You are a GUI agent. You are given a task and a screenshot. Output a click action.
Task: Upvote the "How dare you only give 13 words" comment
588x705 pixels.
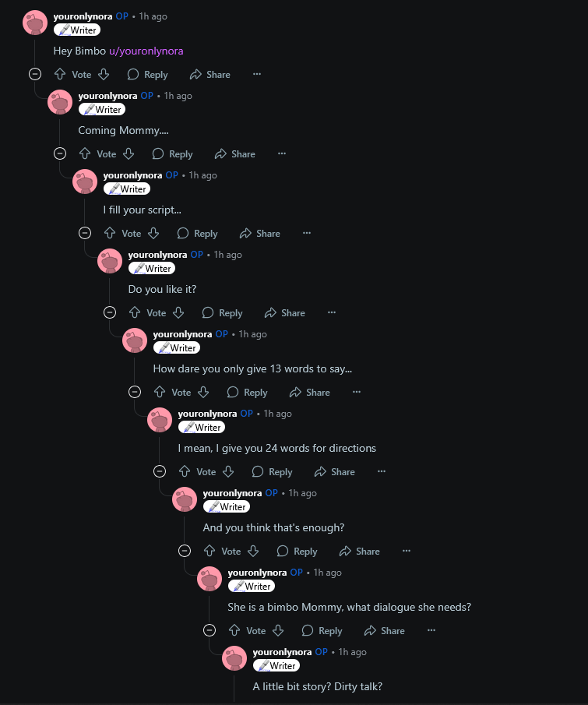click(160, 392)
